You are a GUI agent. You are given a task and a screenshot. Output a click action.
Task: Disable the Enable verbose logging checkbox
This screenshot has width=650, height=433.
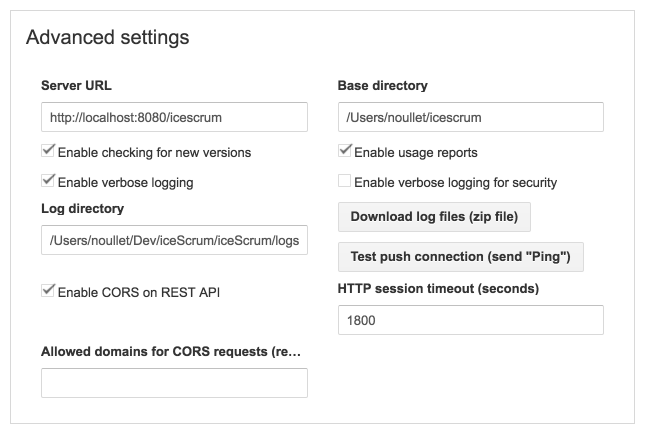tap(48, 182)
